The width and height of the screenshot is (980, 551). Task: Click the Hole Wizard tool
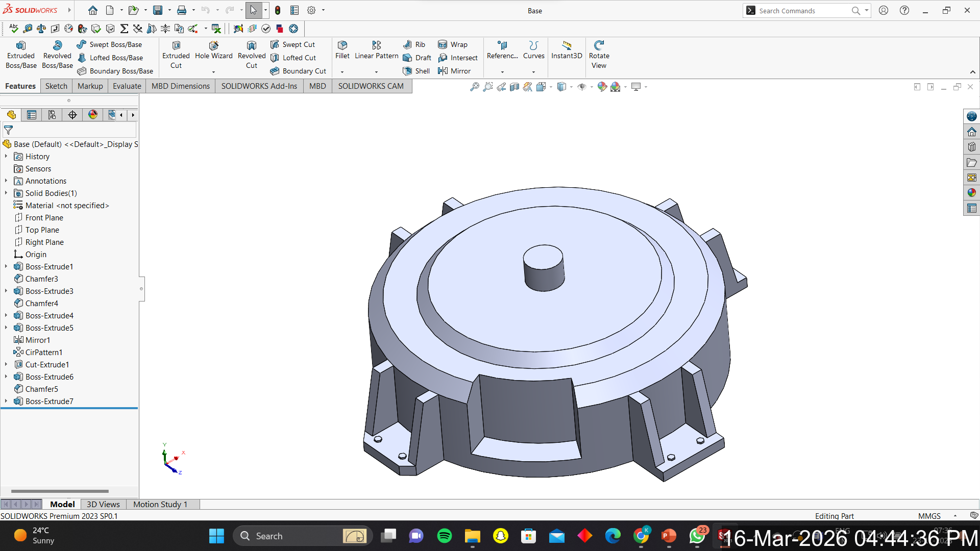[213, 50]
